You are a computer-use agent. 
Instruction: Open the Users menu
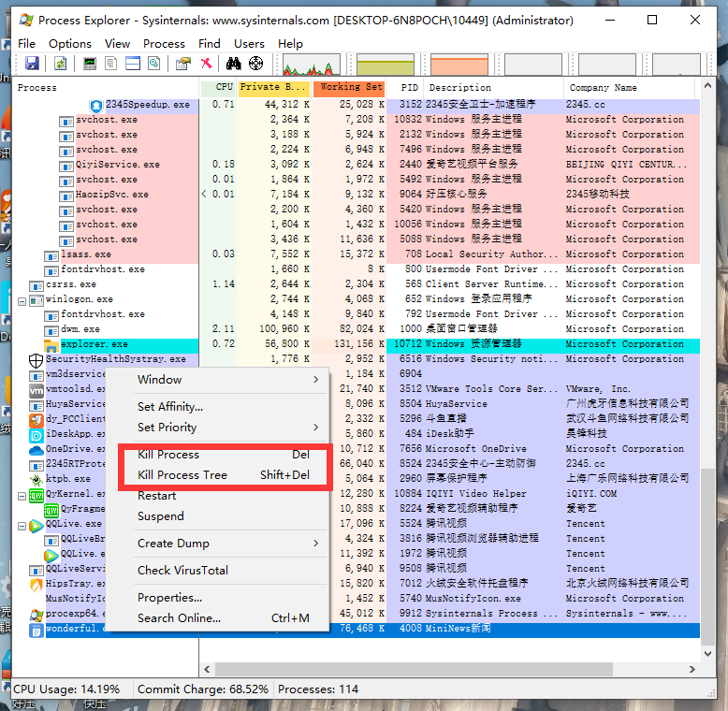point(249,44)
